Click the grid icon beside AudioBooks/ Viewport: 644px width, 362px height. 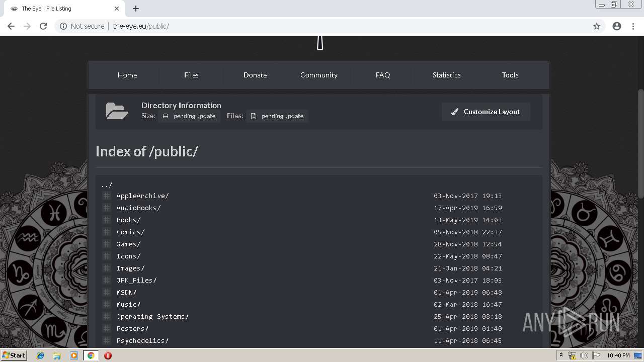click(107, 208)
